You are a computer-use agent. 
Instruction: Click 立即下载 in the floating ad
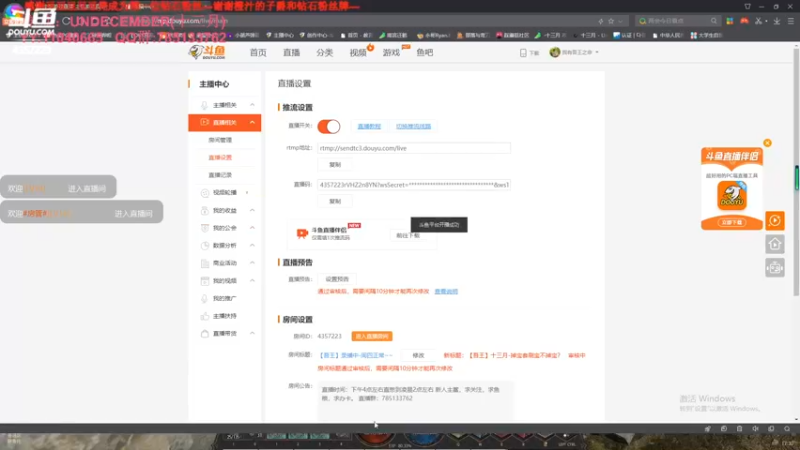[x=732, y=222]
